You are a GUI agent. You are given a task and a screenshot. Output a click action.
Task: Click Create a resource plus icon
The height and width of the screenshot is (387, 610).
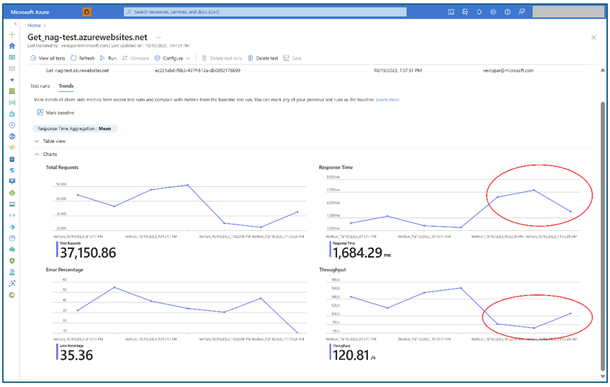(12, 34)
